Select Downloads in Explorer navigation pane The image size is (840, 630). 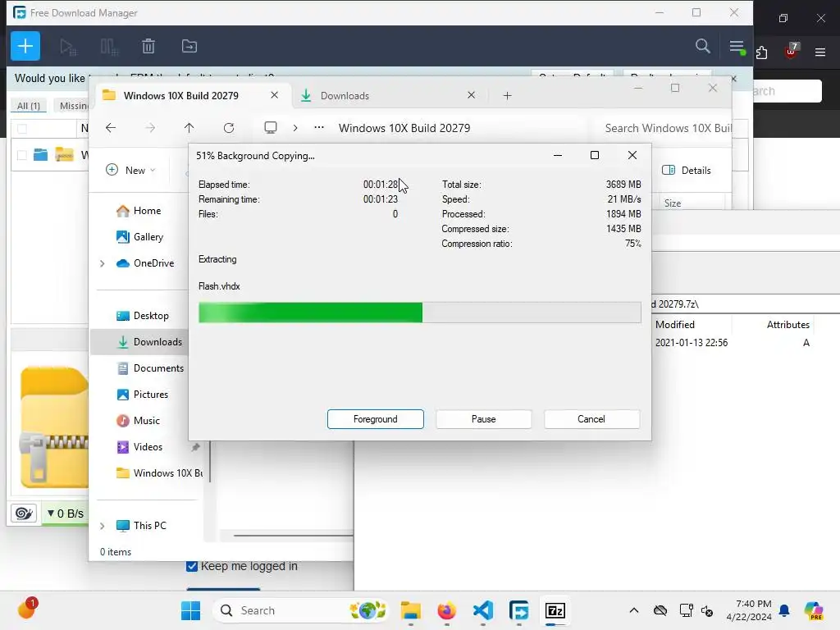140,342
